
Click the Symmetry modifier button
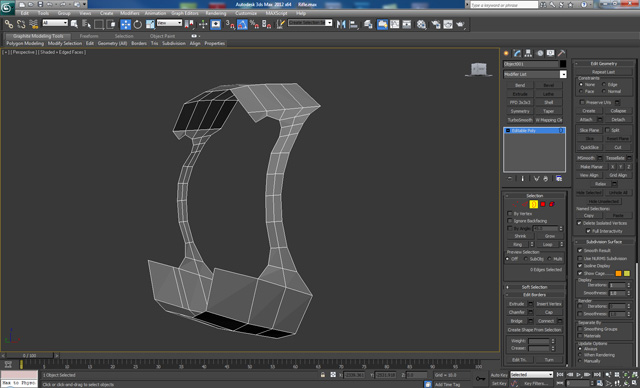point(520,111)
